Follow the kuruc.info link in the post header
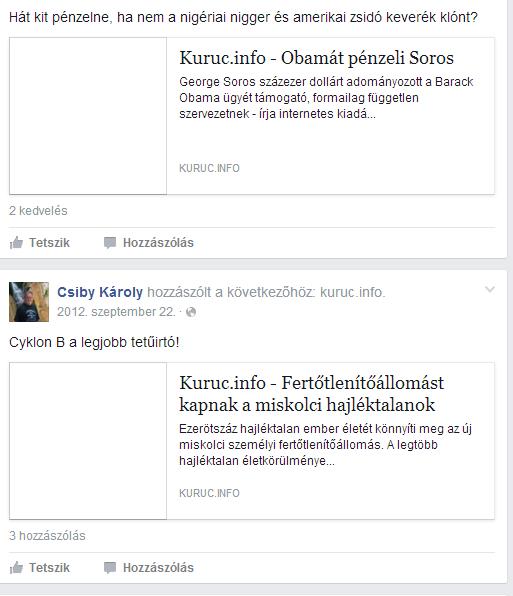The image size is (513, 596). coord(352,292)
